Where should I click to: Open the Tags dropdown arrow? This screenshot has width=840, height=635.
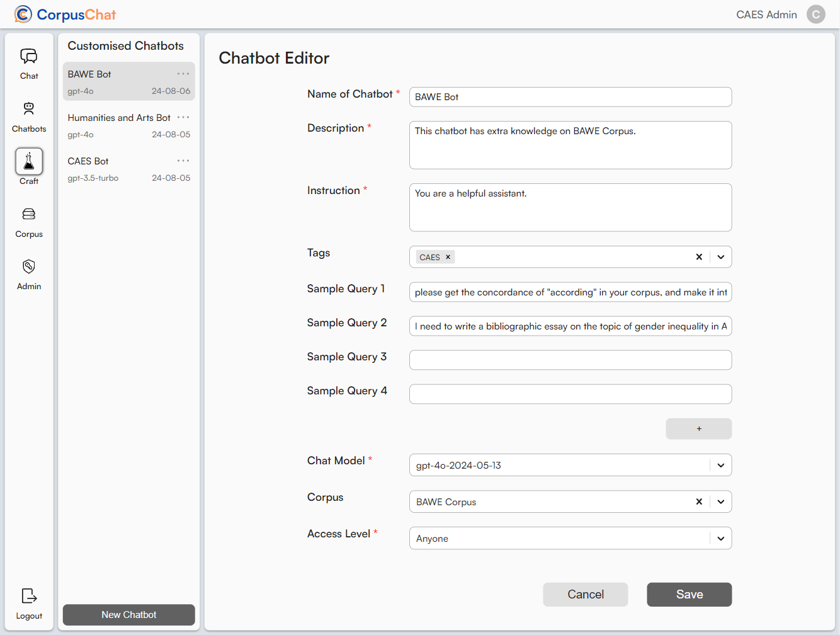click(x=721, y=257)
